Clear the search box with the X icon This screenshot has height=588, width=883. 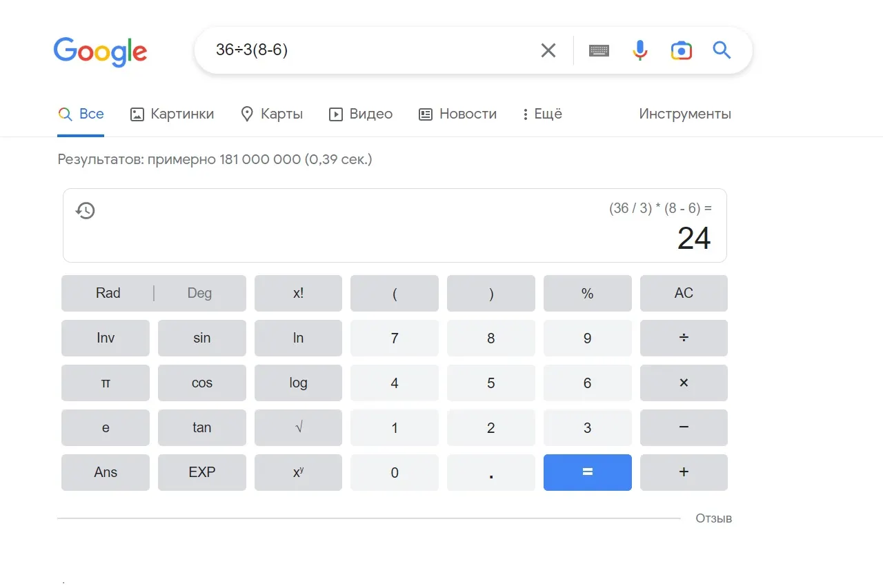pos(548,50)
